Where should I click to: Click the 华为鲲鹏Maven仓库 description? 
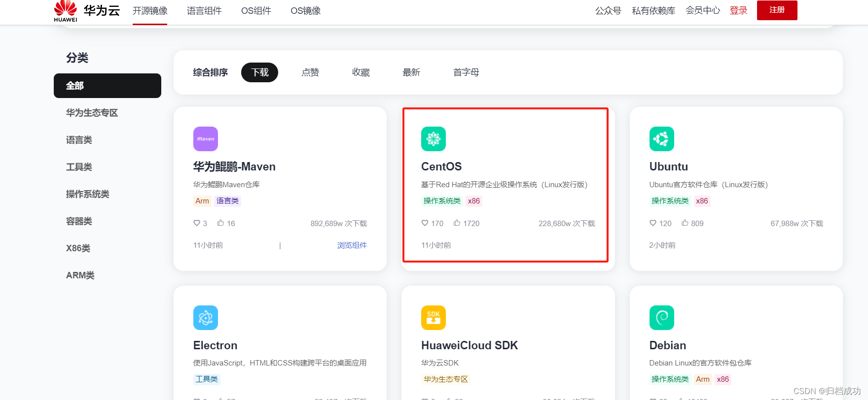click(x=226, y=185)
